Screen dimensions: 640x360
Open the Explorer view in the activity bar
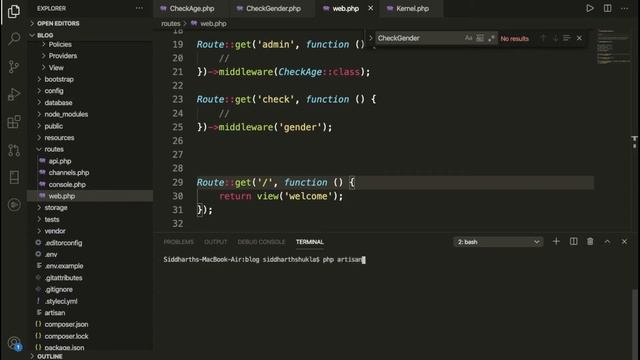(14, 11)
